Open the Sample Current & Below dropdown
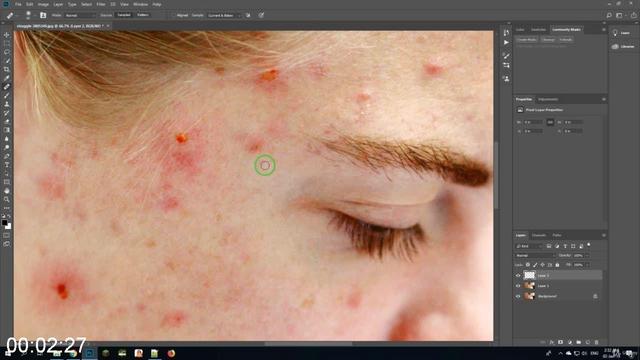640x360 pixels. 224,16
